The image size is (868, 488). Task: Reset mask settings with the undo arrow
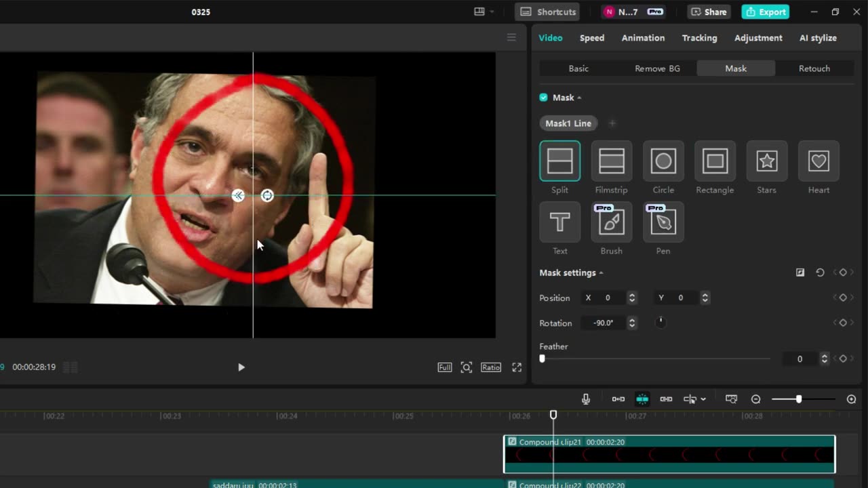pyautogui.click(x=820, y=272)
